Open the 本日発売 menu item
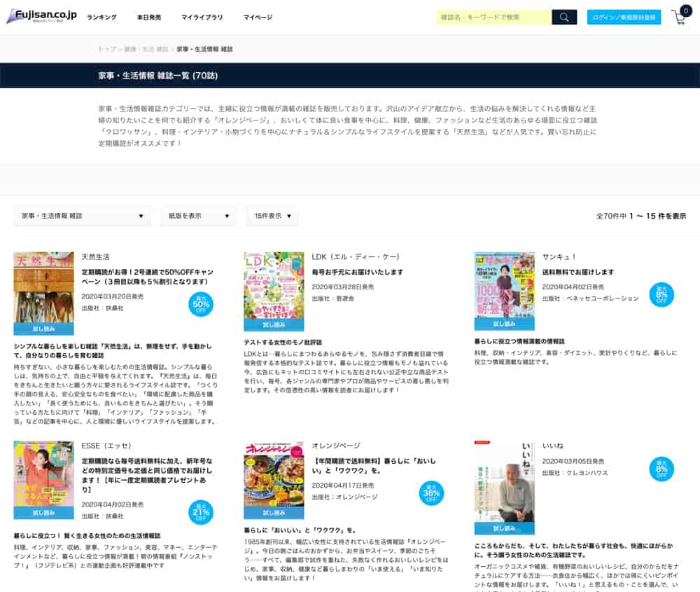The width and height of the screenshot is (700, 592). click(x=148, y=17)
